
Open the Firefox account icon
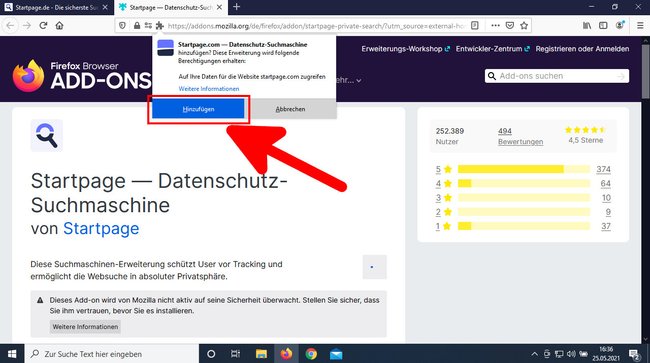pyautogui.click(x=620, y=25)
